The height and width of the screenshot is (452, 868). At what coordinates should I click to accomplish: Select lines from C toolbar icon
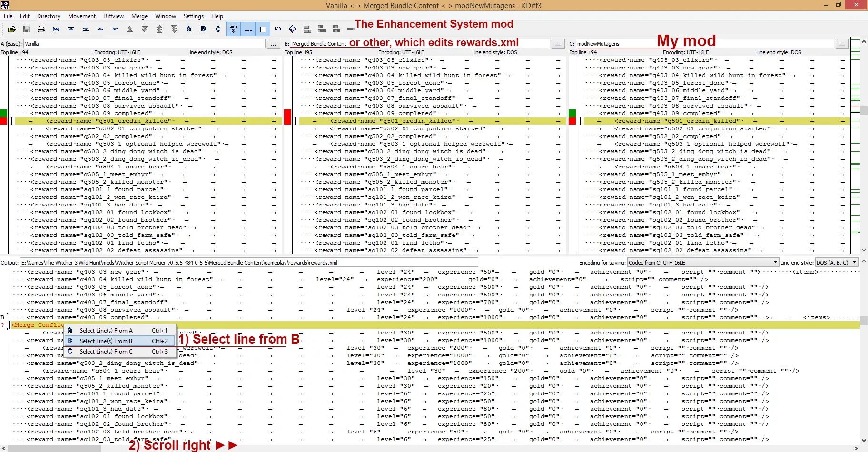click(x=218, y=29)
